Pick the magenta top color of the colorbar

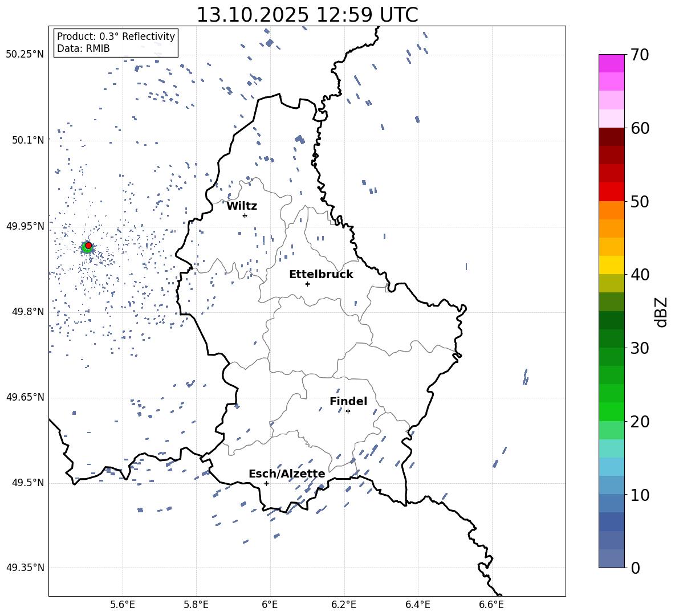pos(611,63)
